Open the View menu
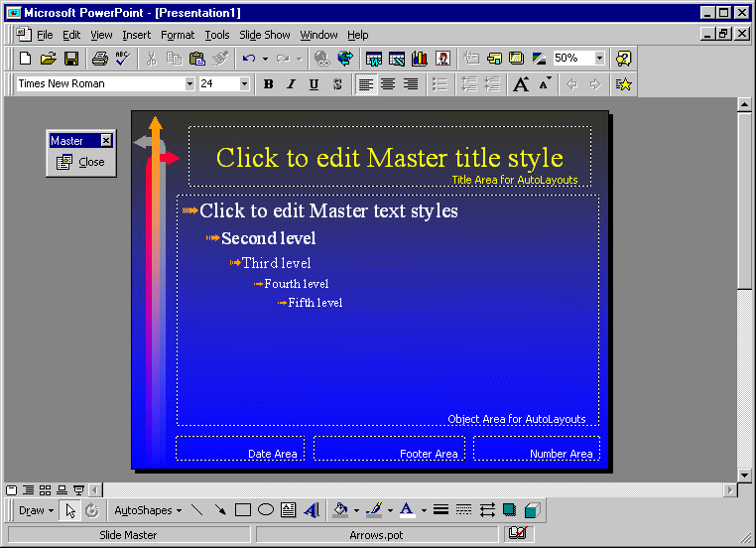Viewport: 756px width, 548px height. pos(101,35)
